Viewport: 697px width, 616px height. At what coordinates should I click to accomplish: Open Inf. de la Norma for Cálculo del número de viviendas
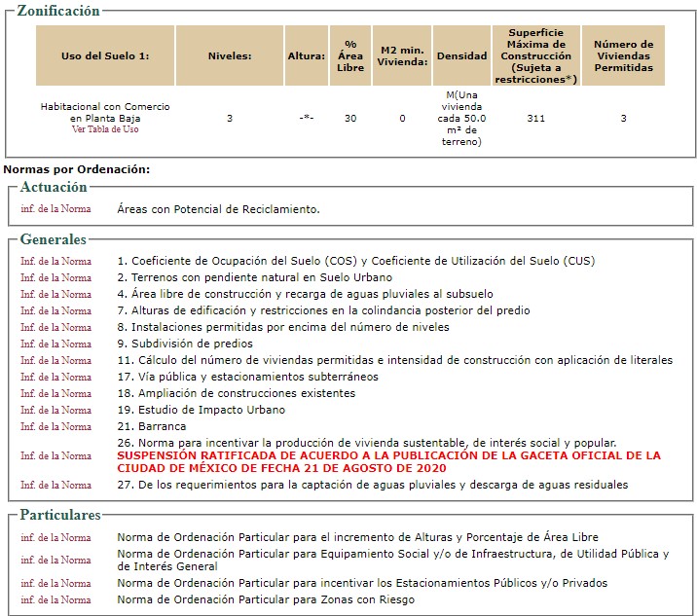coord(55,360)
